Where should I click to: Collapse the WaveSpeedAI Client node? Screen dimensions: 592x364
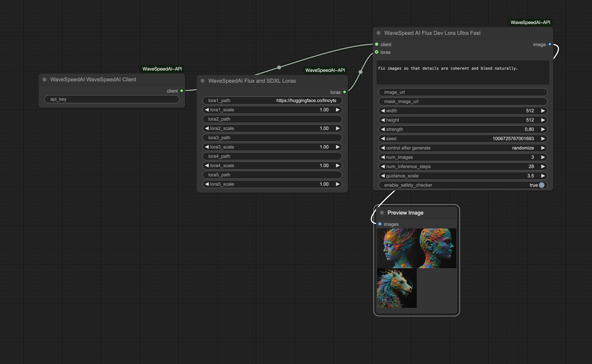pos(45,79)
